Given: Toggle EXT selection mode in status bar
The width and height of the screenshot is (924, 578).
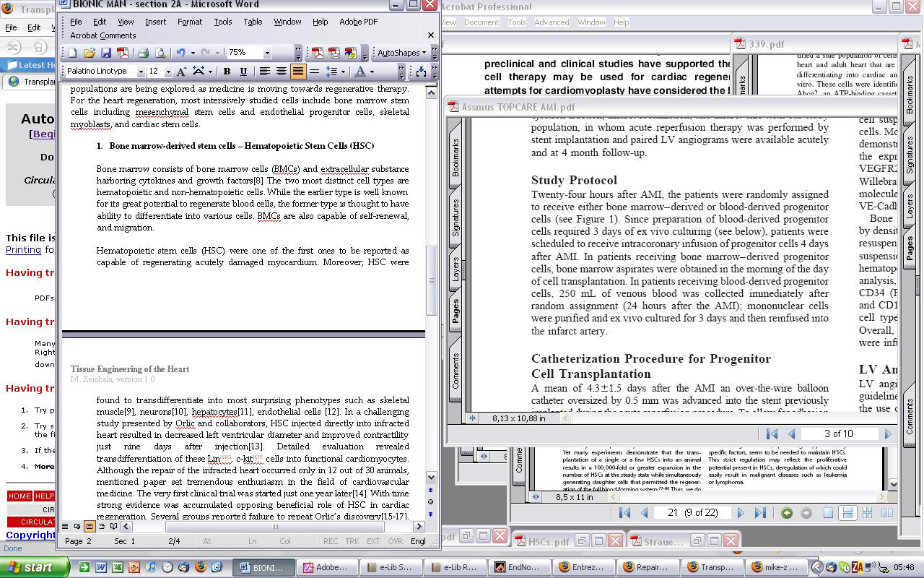Looking at the screenshot, I should coord(373,541).
